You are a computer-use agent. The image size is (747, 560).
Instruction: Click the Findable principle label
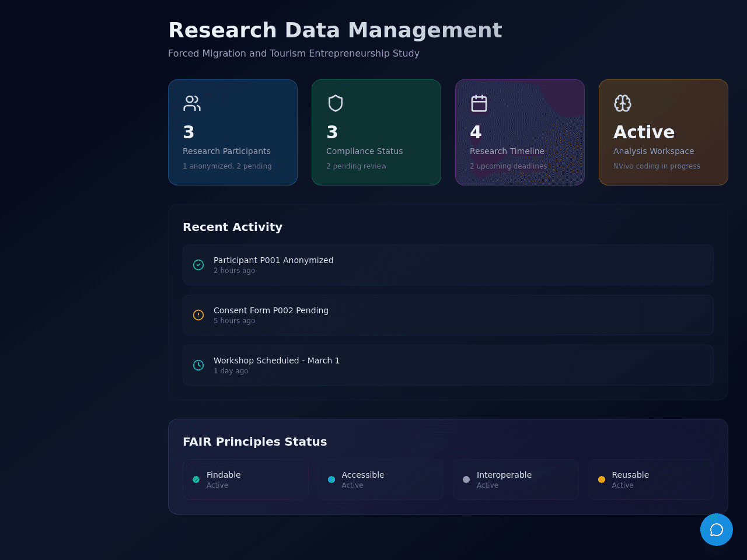pyautogui.click(x=224, y=475)
